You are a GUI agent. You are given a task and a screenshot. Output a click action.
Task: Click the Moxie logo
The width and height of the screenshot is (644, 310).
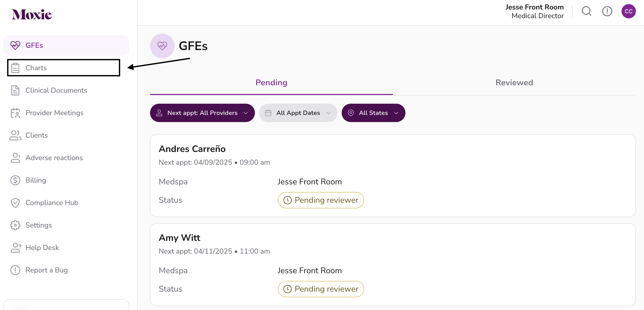click(x=32, y=15)
